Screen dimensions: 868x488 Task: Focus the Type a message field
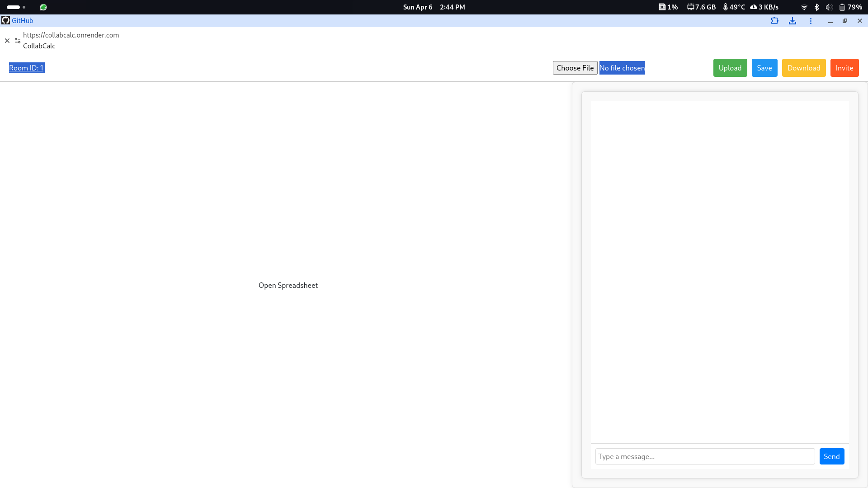click(704, 456)
